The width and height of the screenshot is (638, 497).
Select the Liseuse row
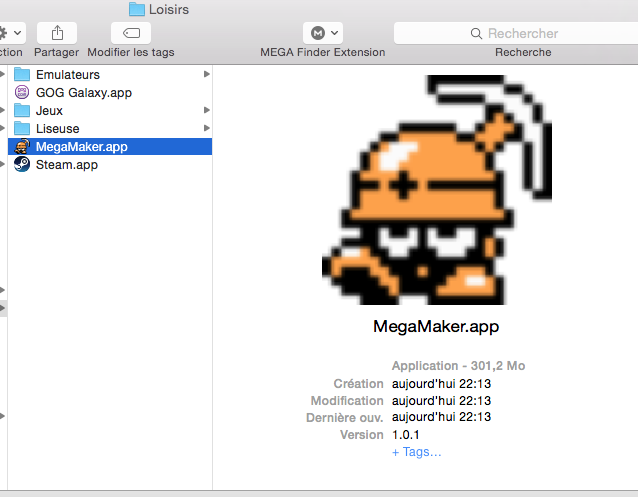click(x=110, y=128)
